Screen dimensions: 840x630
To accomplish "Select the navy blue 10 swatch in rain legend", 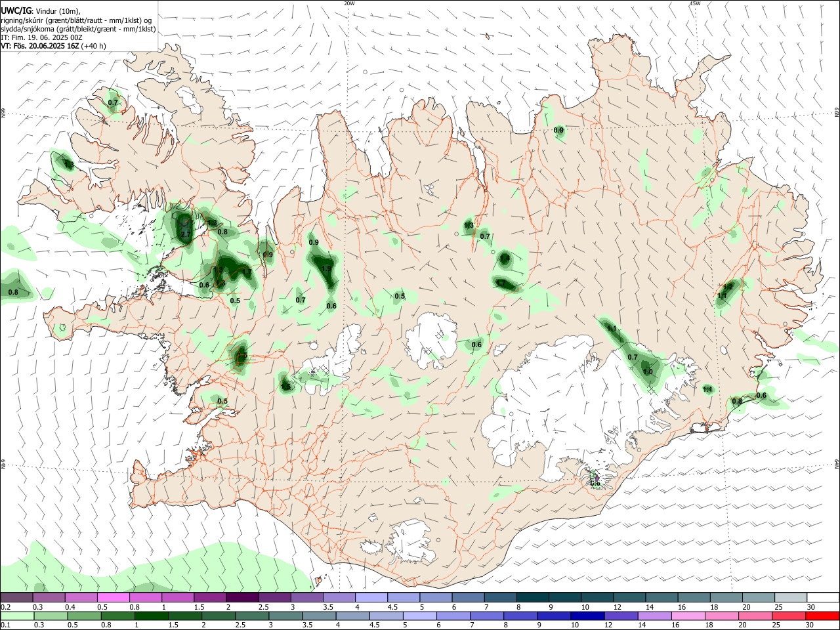I will pyautogui.click(x=588, y=616).
